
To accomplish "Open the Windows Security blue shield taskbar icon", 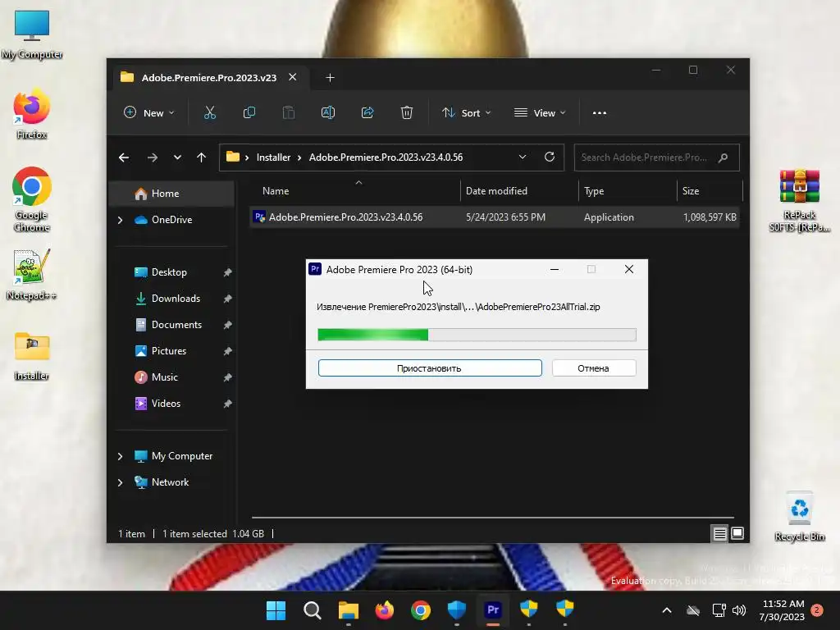I will pyautogui.click(x=456, y=610).
